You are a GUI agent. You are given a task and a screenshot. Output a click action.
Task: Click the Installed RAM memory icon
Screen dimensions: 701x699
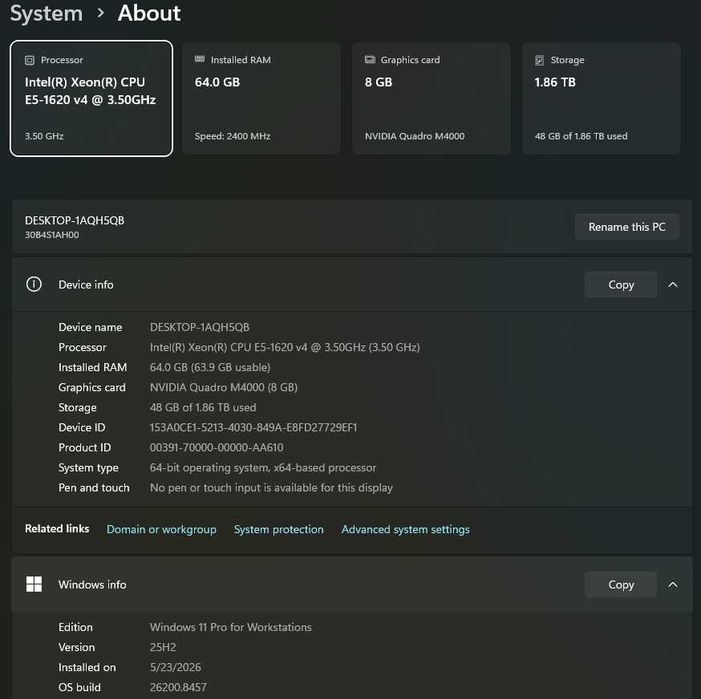tap(200, 59)
